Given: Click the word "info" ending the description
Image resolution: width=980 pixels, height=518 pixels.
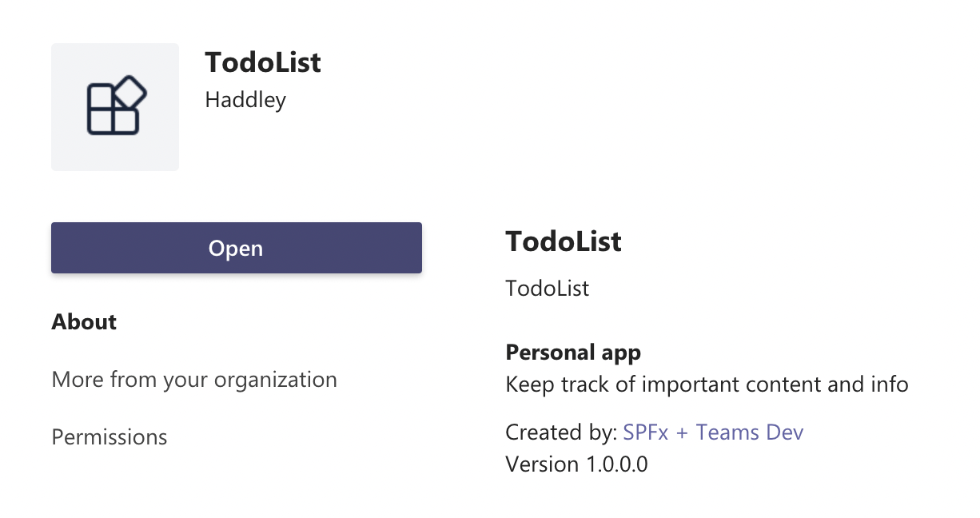Looking at the screenshot, I should coord(890,385).
